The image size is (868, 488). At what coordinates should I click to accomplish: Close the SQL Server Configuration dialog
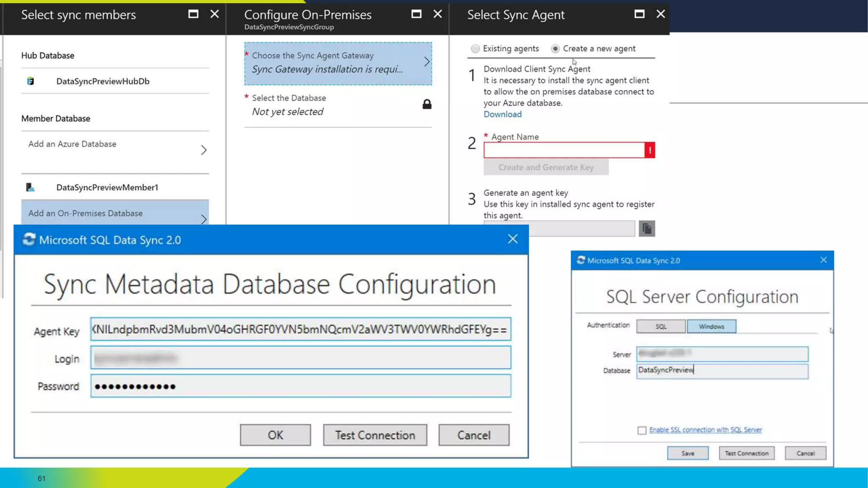tap(823, 260)
